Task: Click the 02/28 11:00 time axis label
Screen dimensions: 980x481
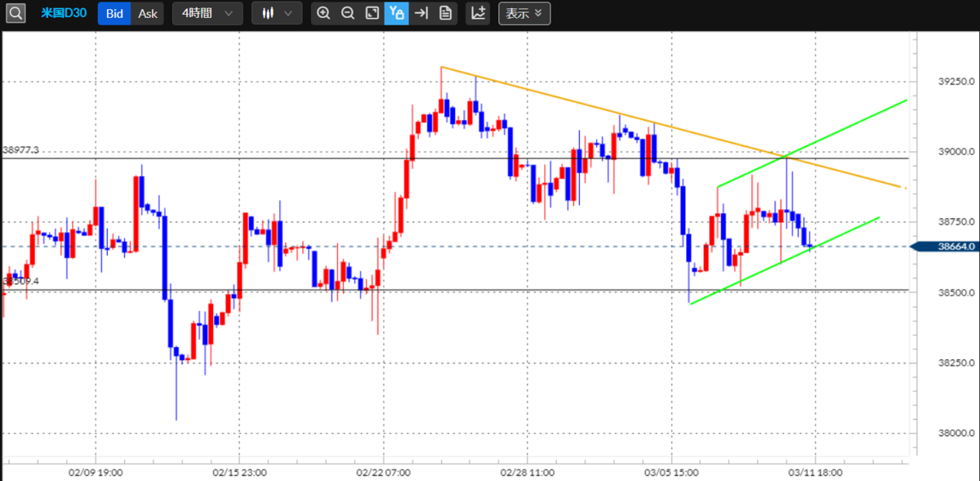Action: (527, 472)
